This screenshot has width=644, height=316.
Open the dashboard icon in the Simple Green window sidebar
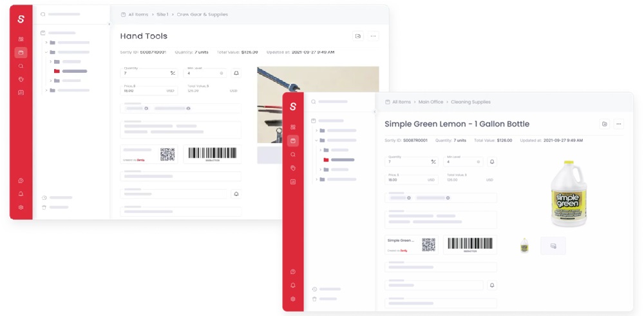(293, 127)
